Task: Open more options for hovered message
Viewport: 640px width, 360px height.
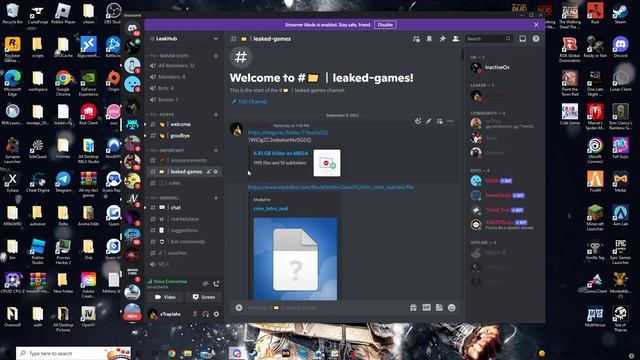Action: (450, 121)
